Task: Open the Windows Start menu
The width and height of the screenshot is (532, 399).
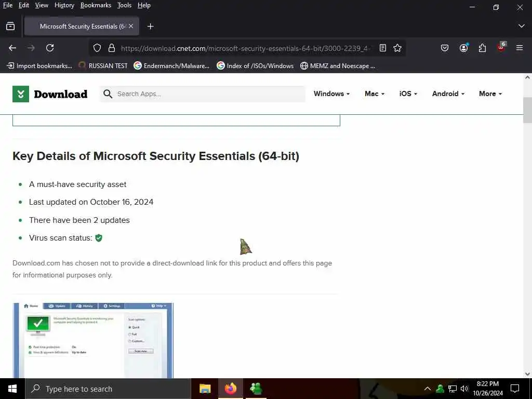Action: tap(12, 389)
